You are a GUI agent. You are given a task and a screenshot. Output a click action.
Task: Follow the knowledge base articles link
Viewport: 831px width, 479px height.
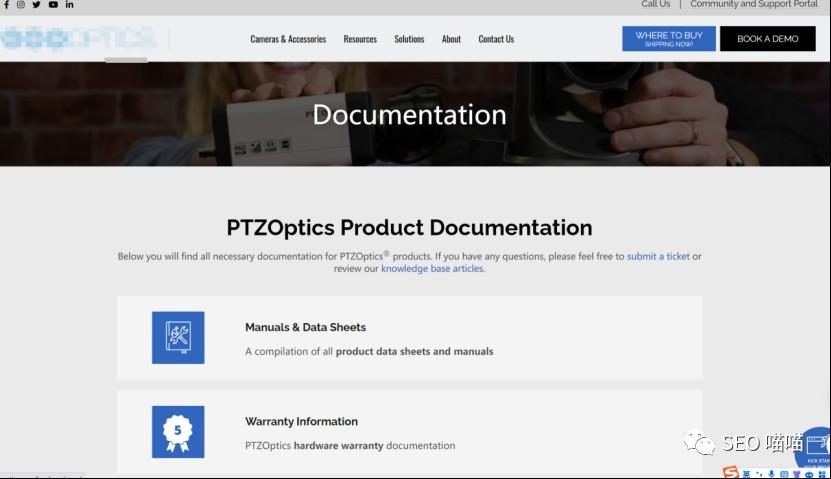[432, 269]
